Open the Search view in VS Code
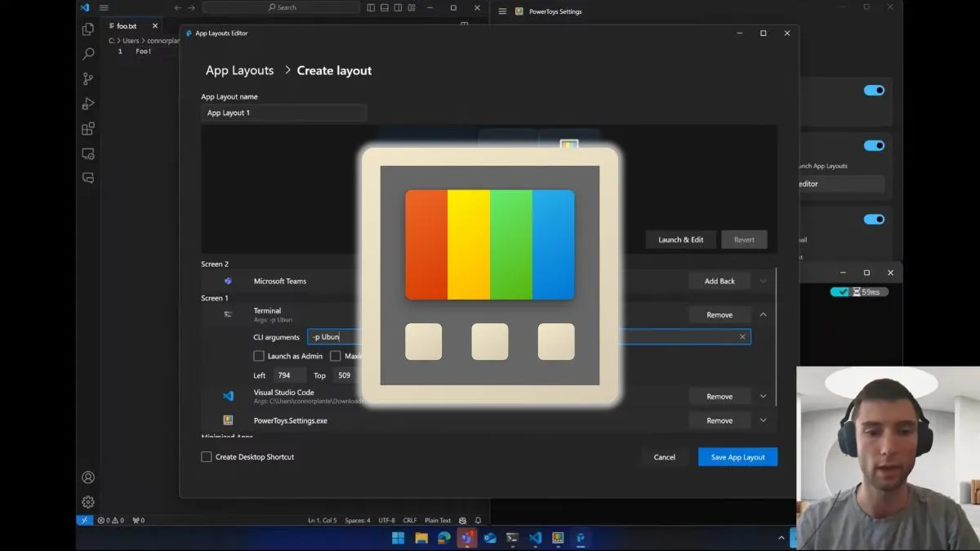Screen dimensions: 980x551 point(88,54)
